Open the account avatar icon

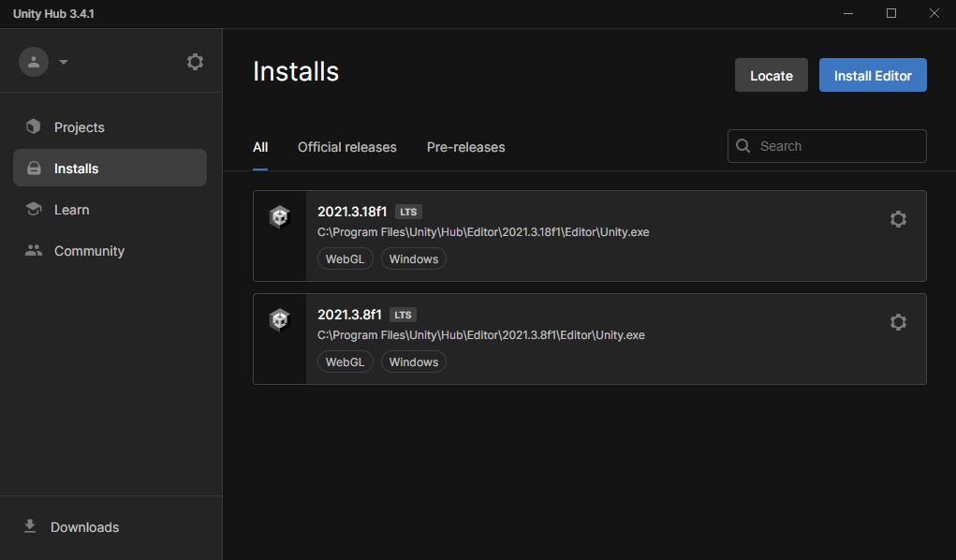34,62
